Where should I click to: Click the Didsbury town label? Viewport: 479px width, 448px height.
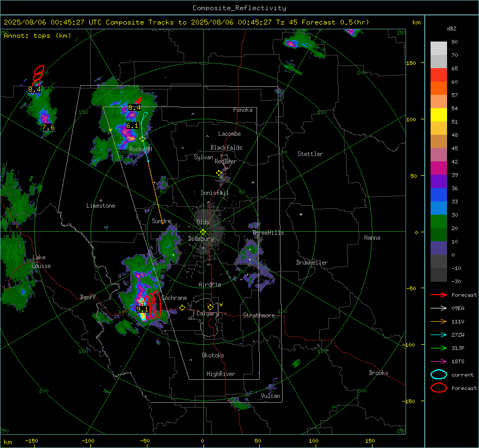(201, 239)
